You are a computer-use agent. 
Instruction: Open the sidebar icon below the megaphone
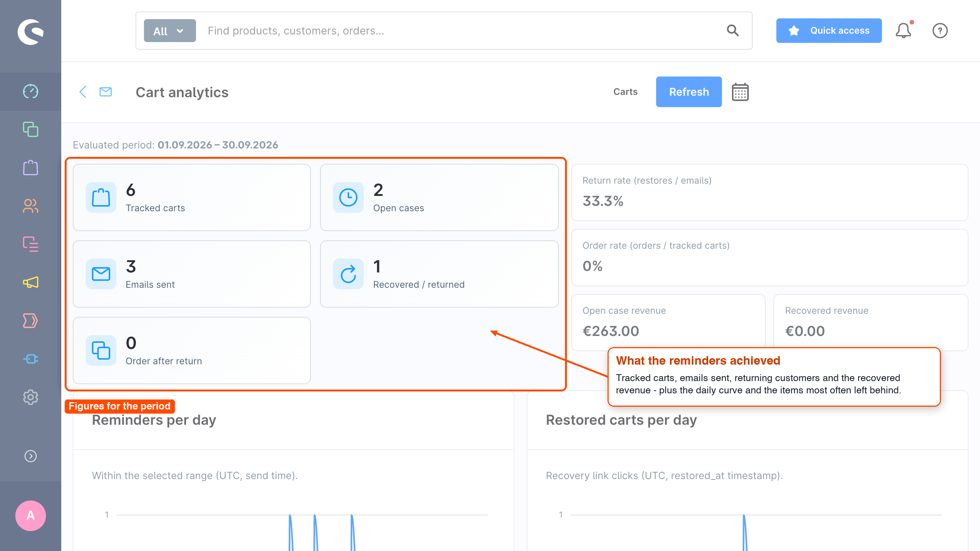click(31, 321)
